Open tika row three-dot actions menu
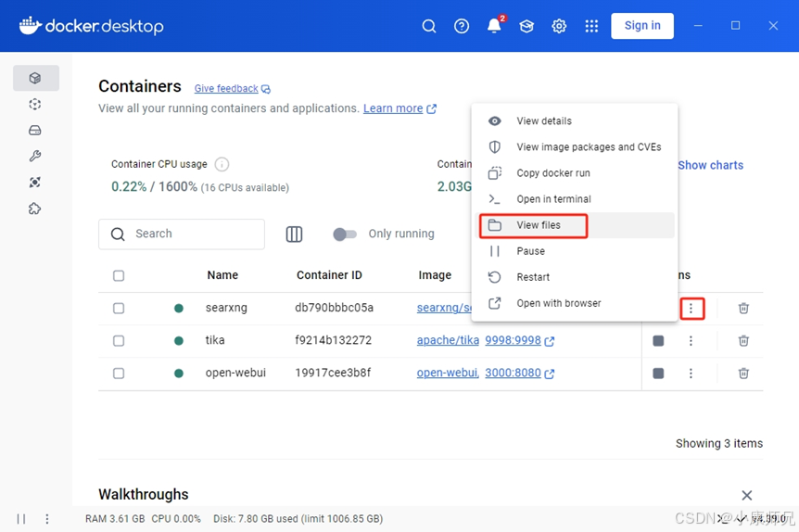Viewport: 799px width, 532px height. click(691, 341)
